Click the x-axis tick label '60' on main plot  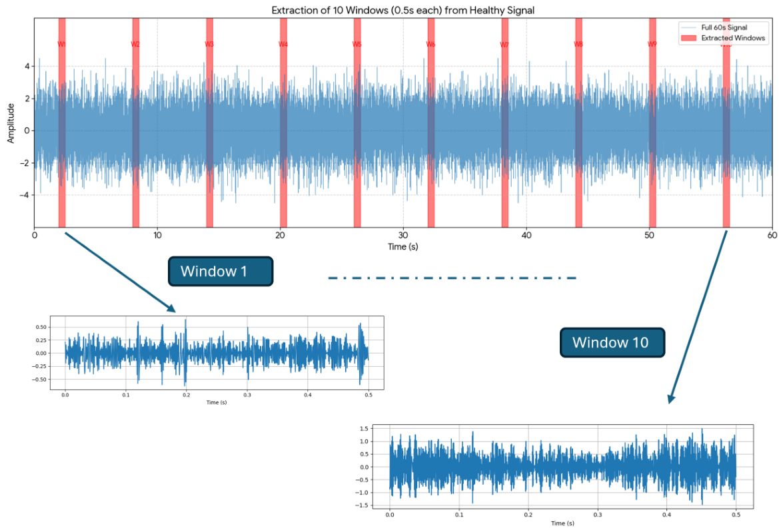772,235
